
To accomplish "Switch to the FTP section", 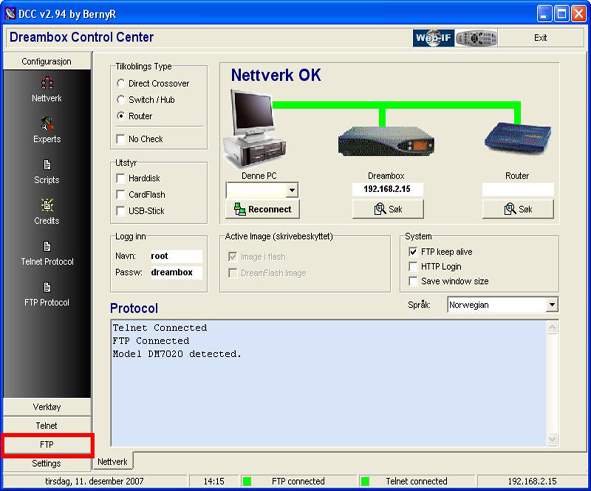I will 47,445.
